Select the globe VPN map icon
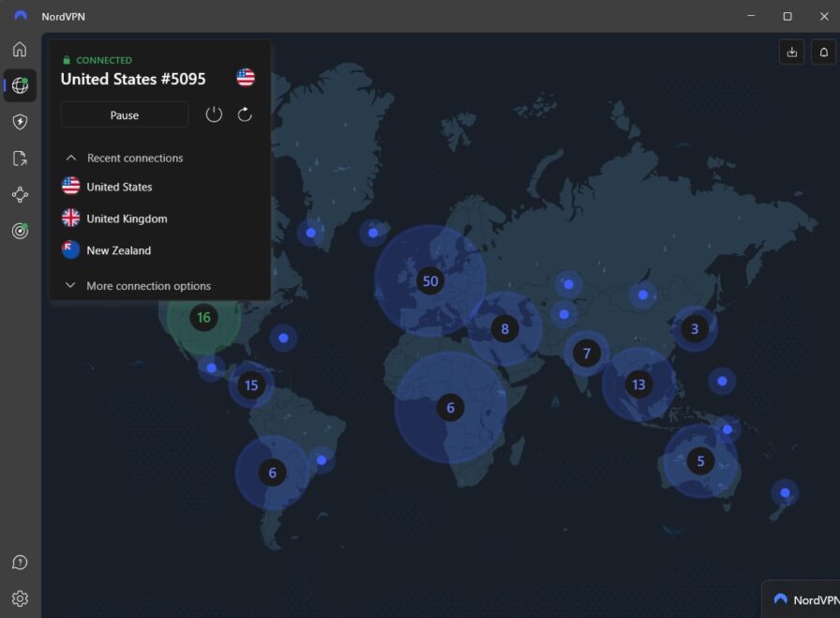 pos(20,85)
